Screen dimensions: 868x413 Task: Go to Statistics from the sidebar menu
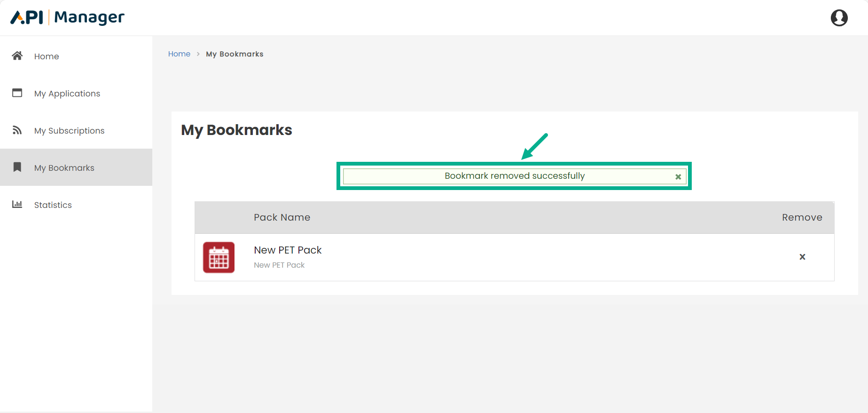(x=53, y=205)
